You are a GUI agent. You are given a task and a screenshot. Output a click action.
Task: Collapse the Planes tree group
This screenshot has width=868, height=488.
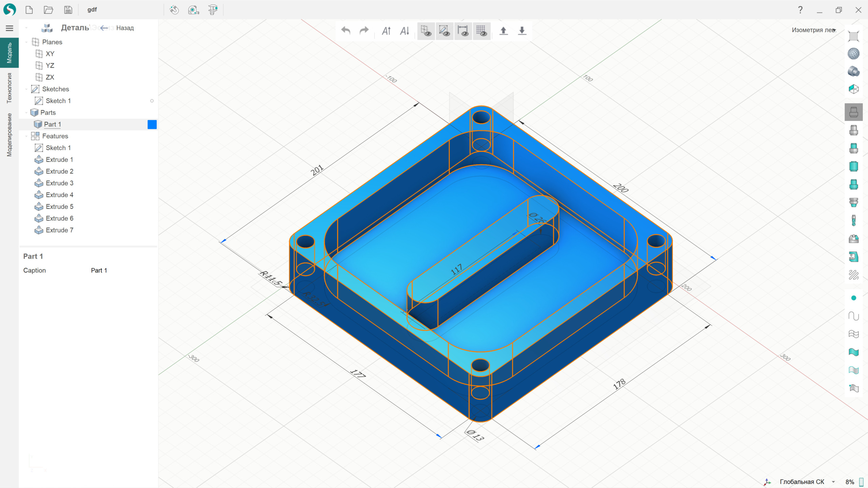coord(26,42)
